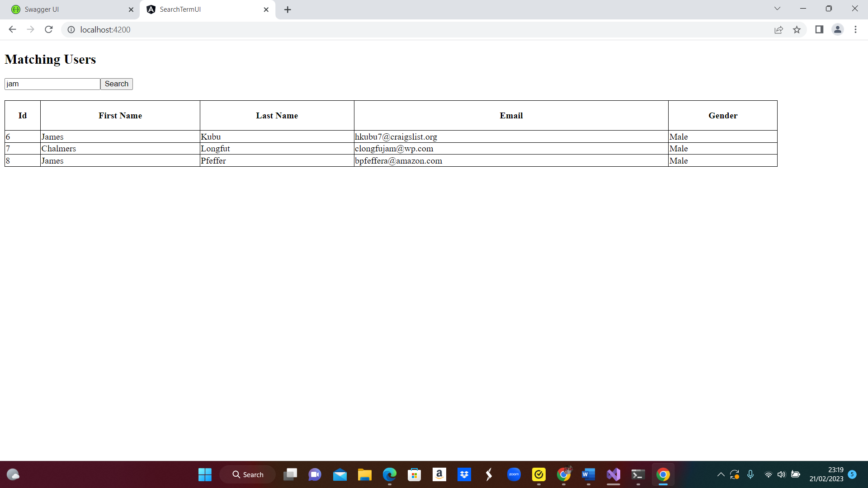Reload the localhost page
Screen dimensions: 868x488
pos(49,29)
